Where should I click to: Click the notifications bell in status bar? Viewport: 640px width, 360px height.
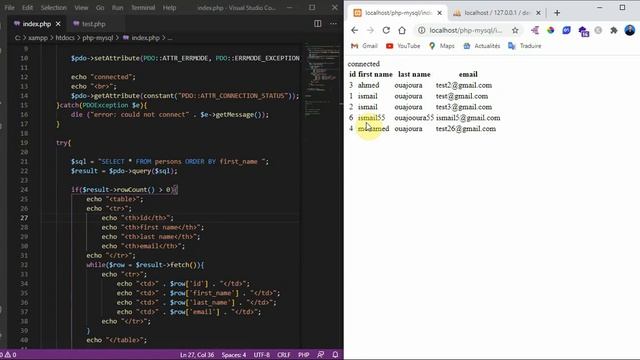(x=335, y=355)
